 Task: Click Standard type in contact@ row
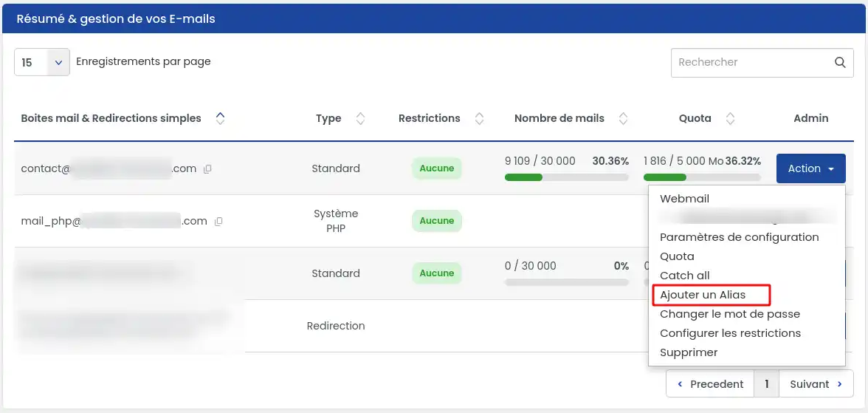click(x=336, y=168)
